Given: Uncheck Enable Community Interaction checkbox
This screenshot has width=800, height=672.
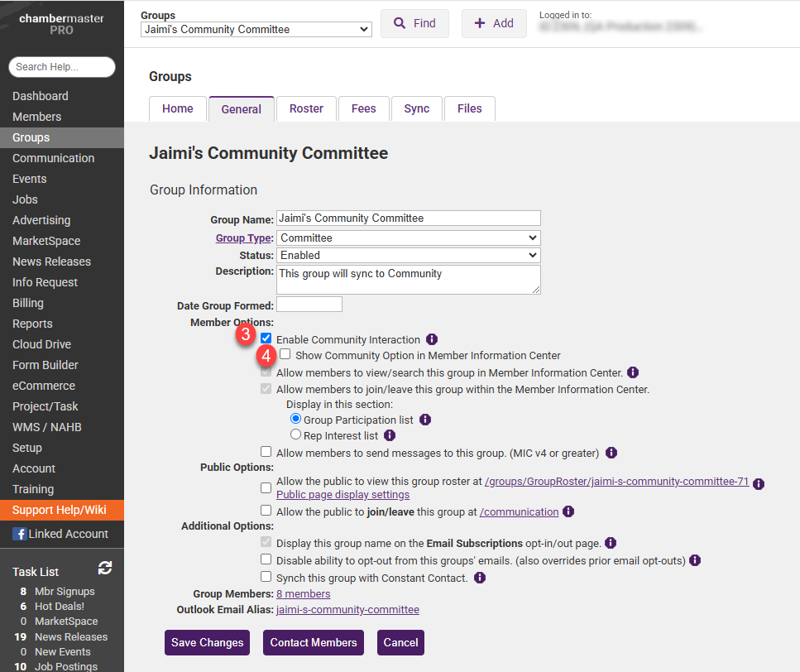Looking at the screenshot, I should [266, 338].
